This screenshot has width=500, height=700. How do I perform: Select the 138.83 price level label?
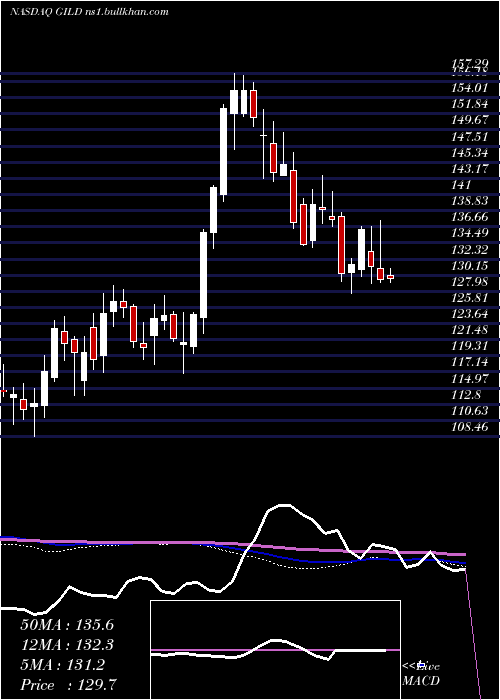point(468,201)
